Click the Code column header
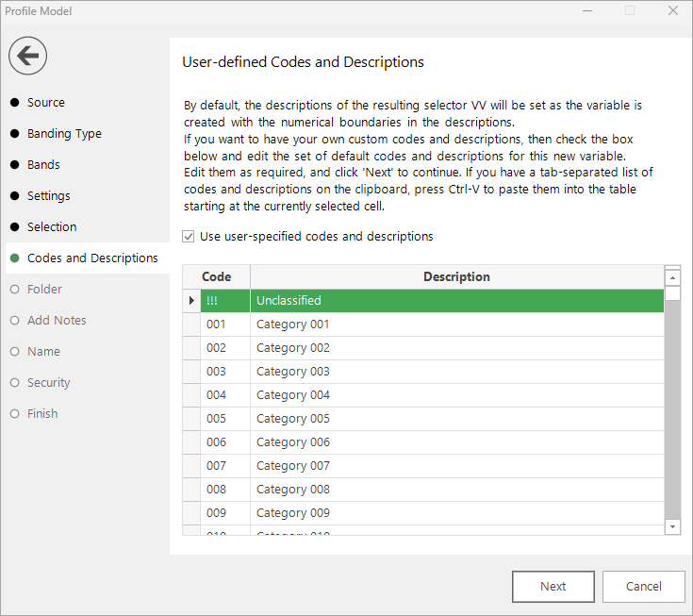 point(216,276)
